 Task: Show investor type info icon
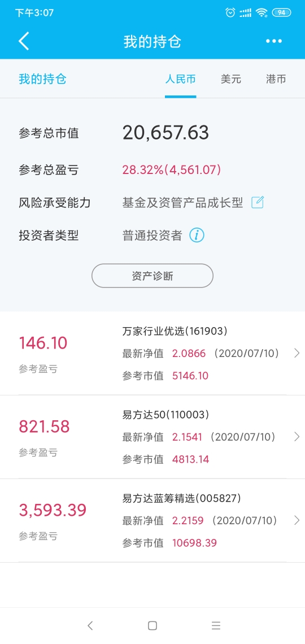197,236
